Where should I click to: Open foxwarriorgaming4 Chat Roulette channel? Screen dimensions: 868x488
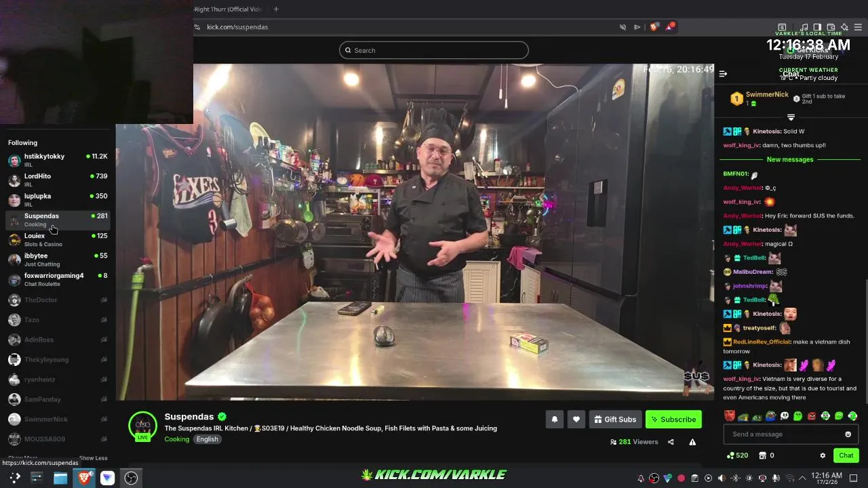pyautogui.click(x=58, y=279)
